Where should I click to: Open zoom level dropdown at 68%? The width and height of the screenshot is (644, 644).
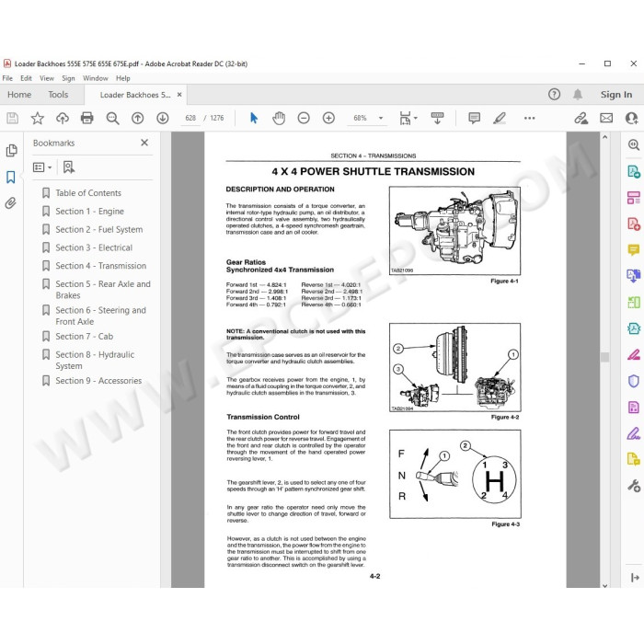point(381,119)
